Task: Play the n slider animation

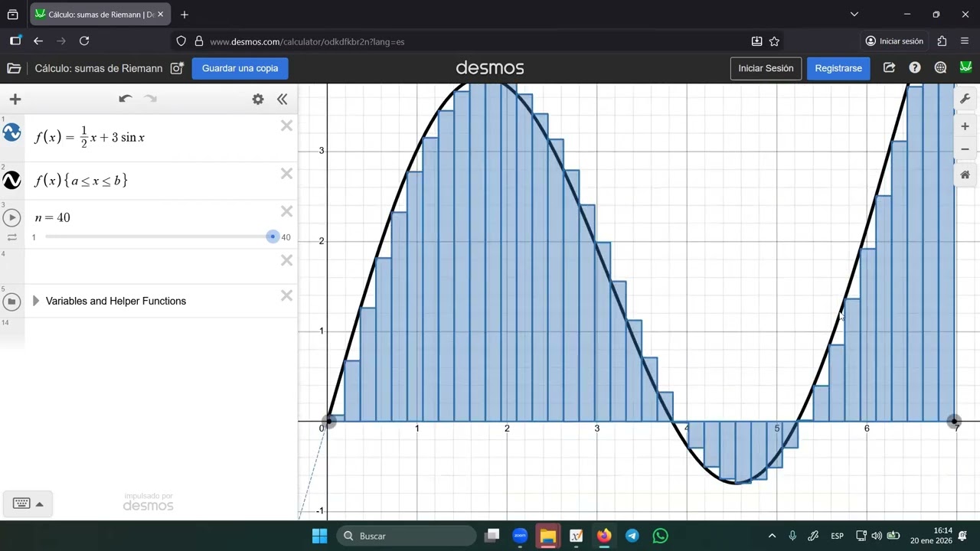Action: tap(11, 217)
